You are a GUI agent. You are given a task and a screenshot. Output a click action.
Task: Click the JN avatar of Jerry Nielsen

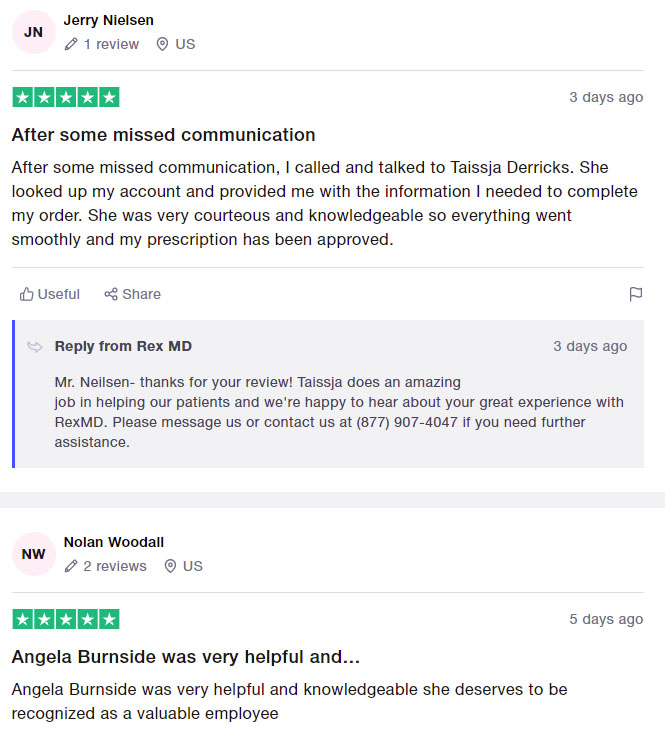click(x=33, y=32)
